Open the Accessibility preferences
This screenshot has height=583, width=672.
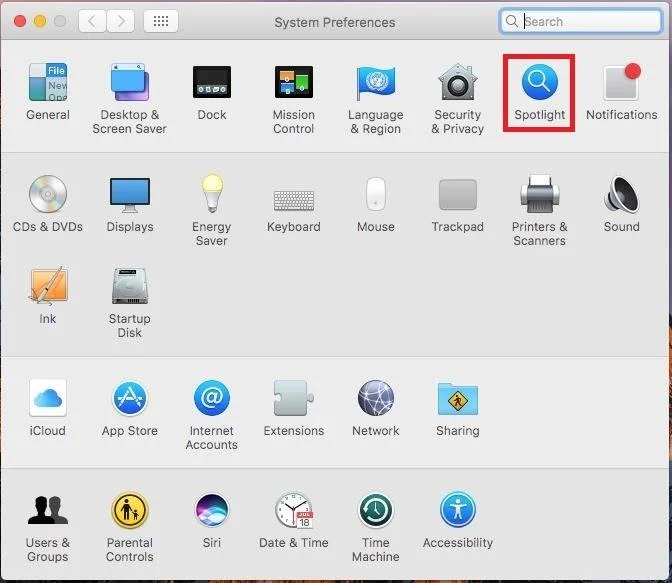click(x=457, y=512)
